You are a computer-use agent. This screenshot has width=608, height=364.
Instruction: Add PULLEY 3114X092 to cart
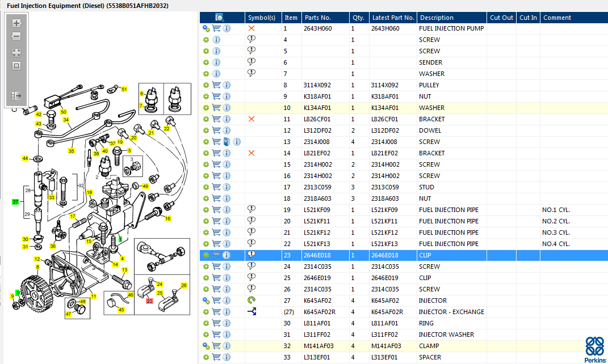pyautogui.click(x=216, y=85)
